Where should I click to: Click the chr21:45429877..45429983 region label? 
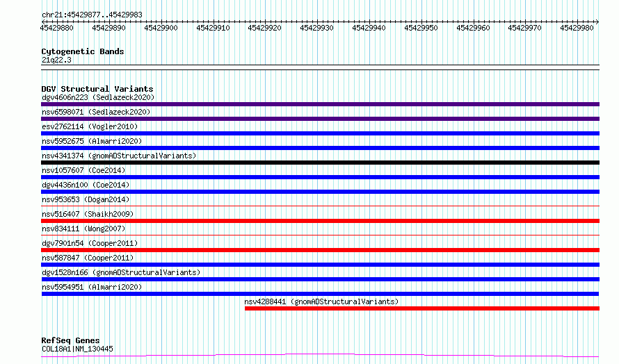pyautogui.click(x=92, y=15)
